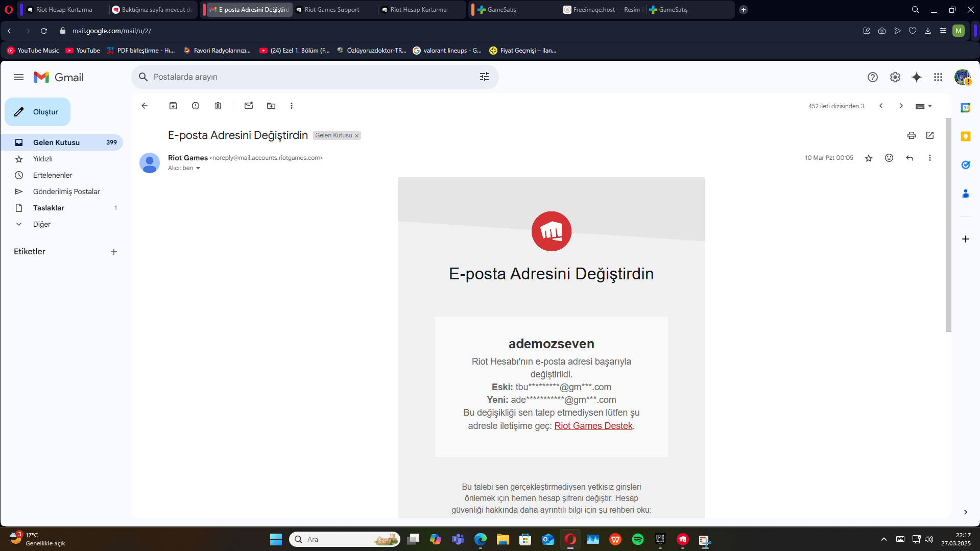Remove the Gelen Kutusu label from email
Screen dimensions: 980x551
357,136
